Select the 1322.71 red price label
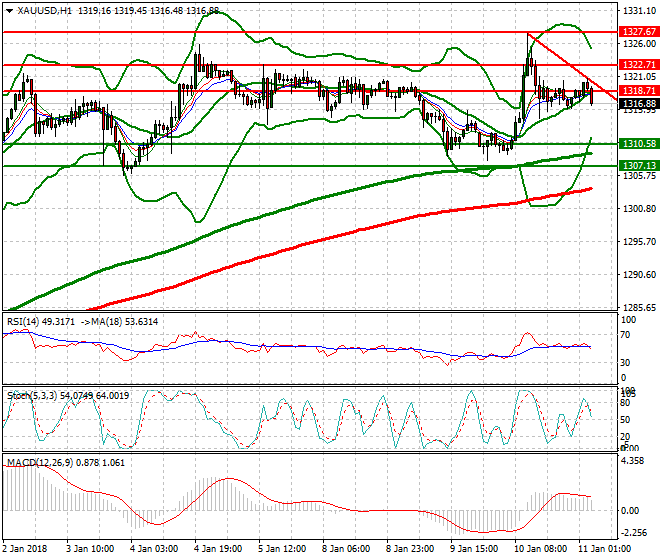Viewport: 660px width, 560px height. point(637,65)
